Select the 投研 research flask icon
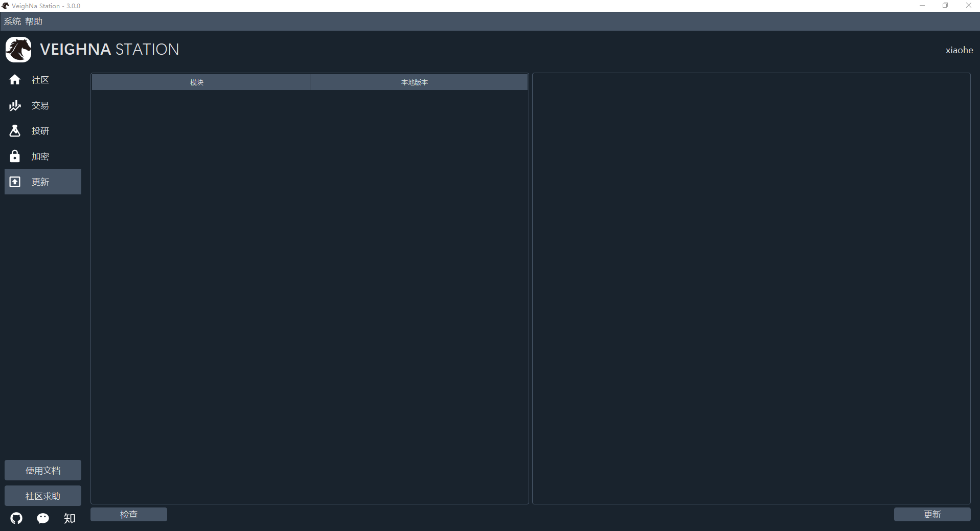Image resolution: width=980 pixels, height=531 pixels. (14, 131)
